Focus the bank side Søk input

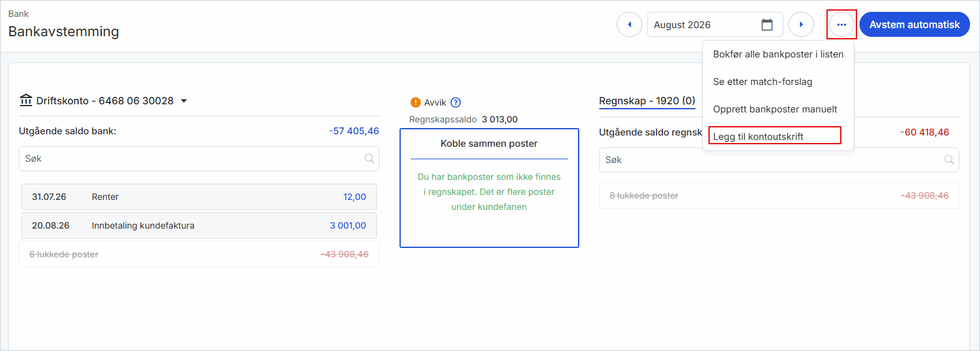click(198, 159)
